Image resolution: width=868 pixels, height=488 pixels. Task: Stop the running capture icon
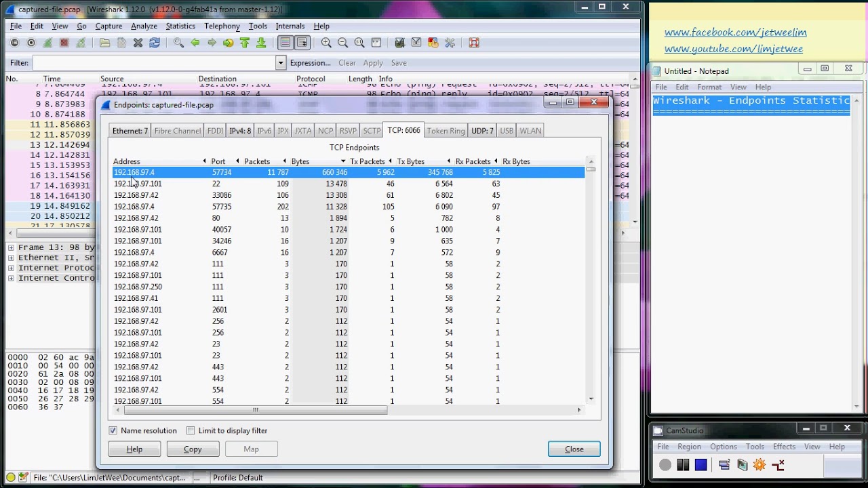(x=64, y=43)
